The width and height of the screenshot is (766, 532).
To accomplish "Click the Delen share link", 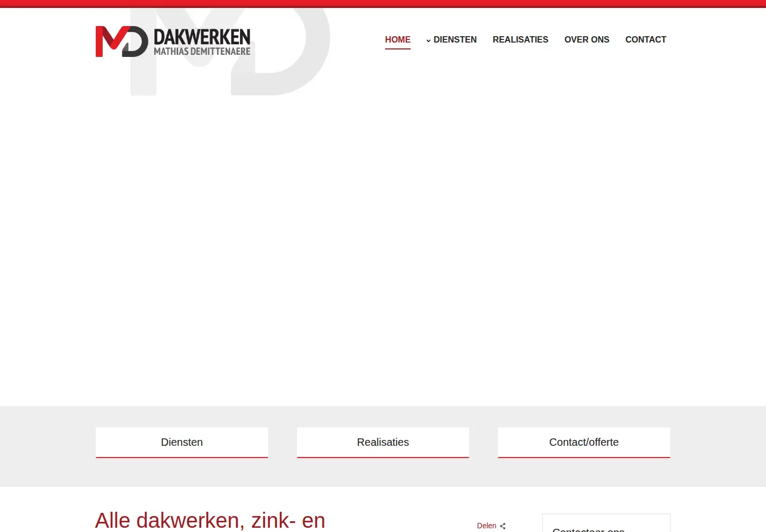I will (x=486, y=526).
